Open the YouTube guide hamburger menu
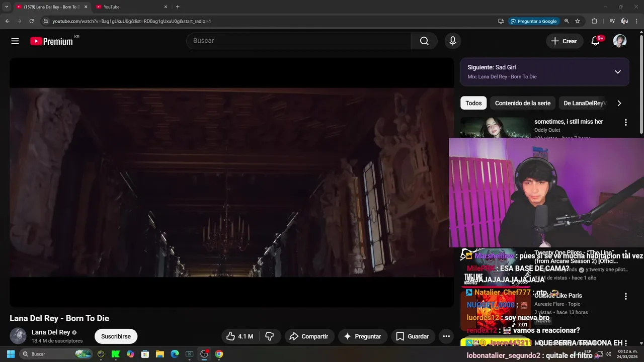Screen dimensions: 644x362 click(15, 41)
